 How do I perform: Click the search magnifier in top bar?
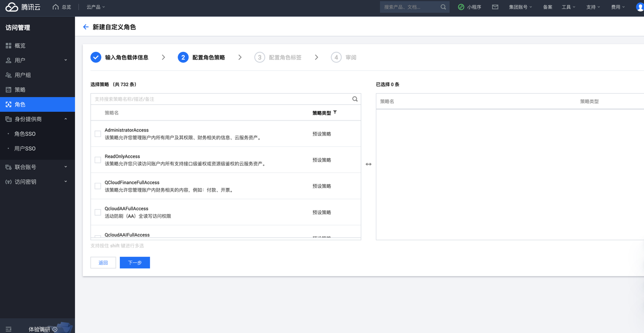point(443,7)
